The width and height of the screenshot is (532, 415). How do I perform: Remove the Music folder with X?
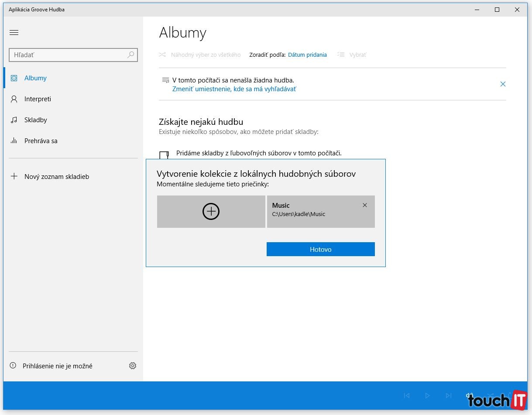click(x=365, y=205)
